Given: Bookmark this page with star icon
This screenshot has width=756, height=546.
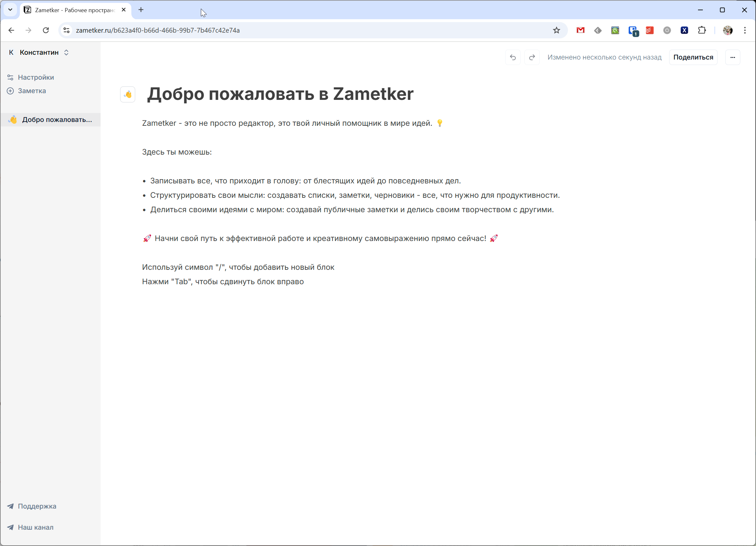Looking at the screenshot, I should coord(556,30).
